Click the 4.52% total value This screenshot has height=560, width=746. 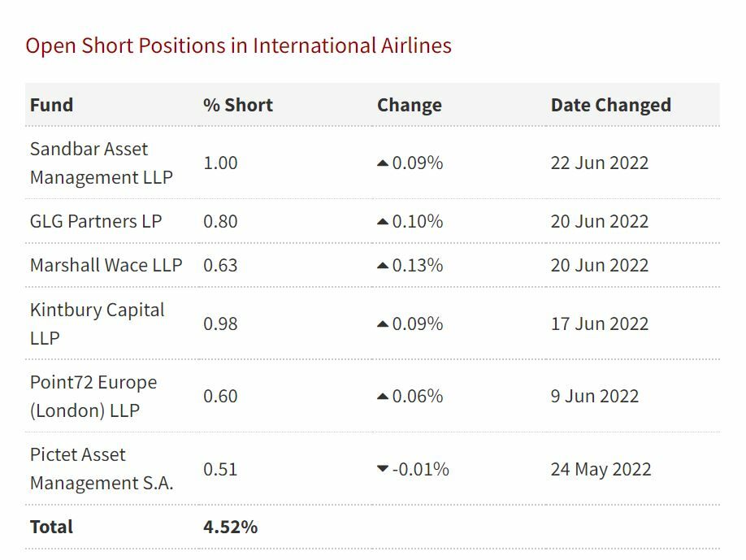coord(230,527)
